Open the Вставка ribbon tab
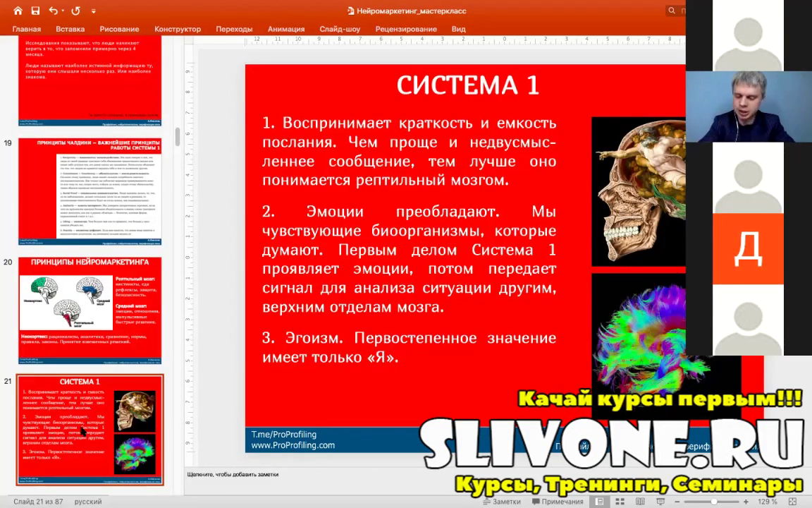This screenshot has height=508, width=812. point(70,29)
